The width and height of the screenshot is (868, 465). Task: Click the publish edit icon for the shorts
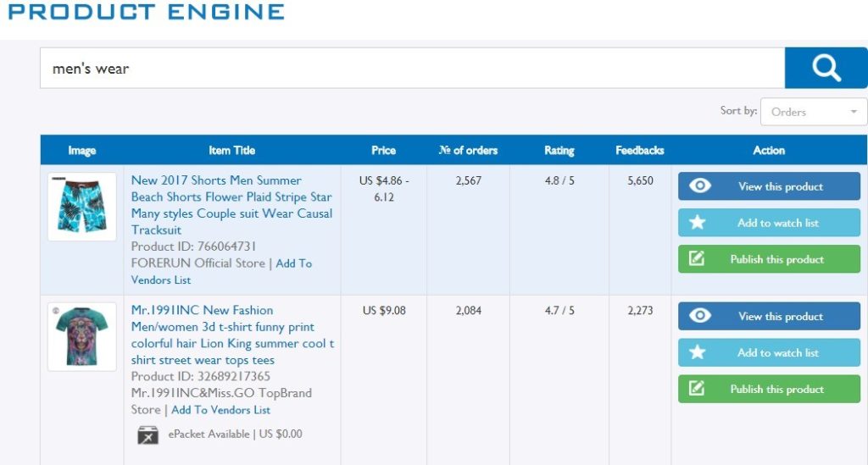(698, 259)
